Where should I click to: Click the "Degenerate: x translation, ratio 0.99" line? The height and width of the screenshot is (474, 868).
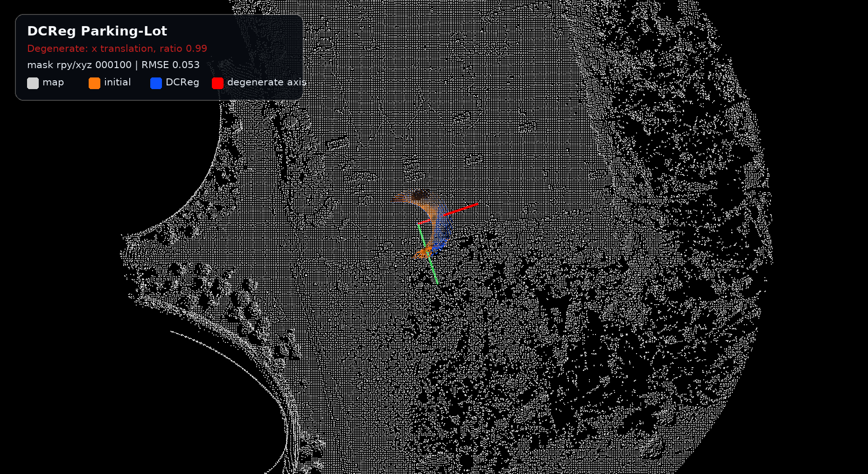coord(117,49)
